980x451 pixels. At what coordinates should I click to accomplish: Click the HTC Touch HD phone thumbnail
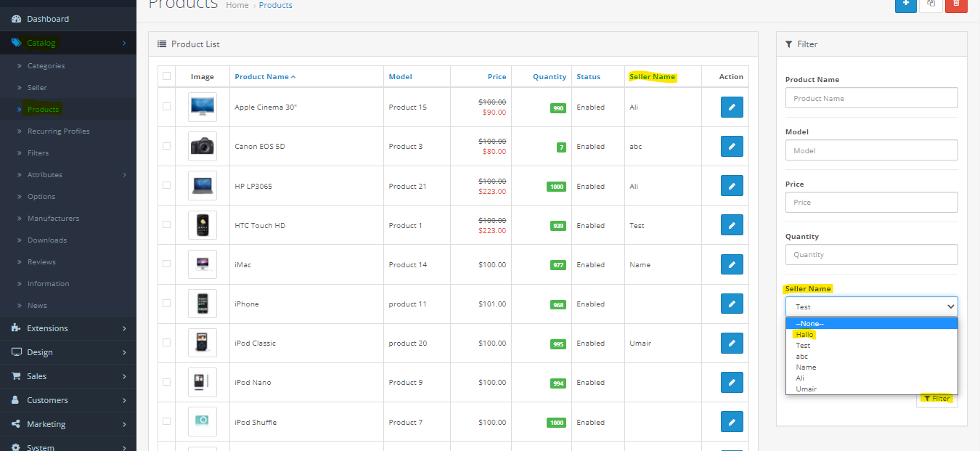pyautogui.click(x=203, y=225)
